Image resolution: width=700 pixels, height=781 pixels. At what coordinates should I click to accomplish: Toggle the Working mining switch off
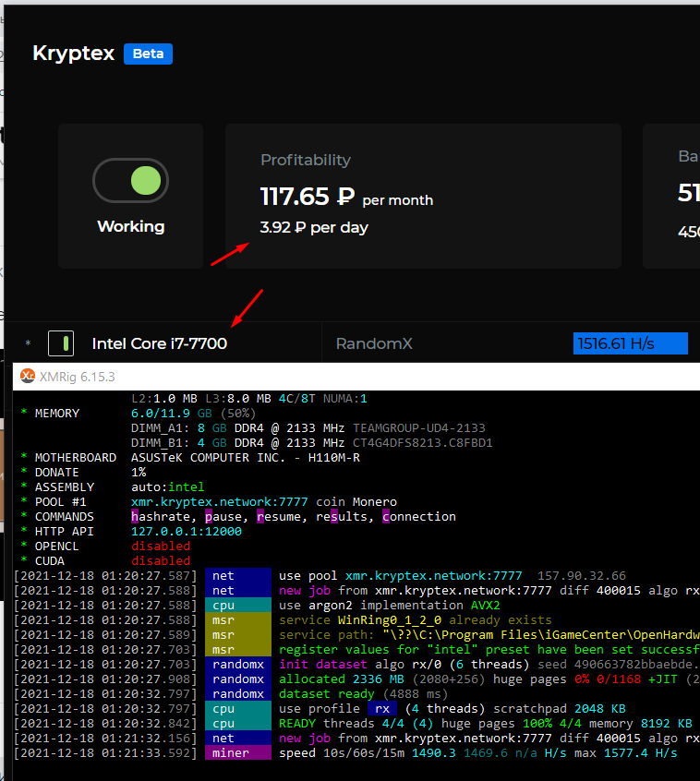(130, 180)
